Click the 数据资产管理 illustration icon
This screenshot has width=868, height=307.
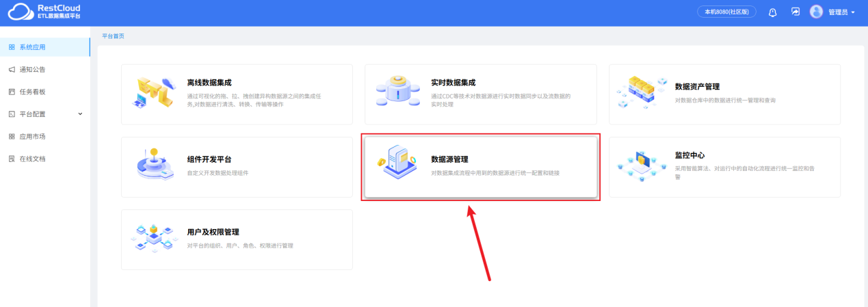(x=642, y=93)
